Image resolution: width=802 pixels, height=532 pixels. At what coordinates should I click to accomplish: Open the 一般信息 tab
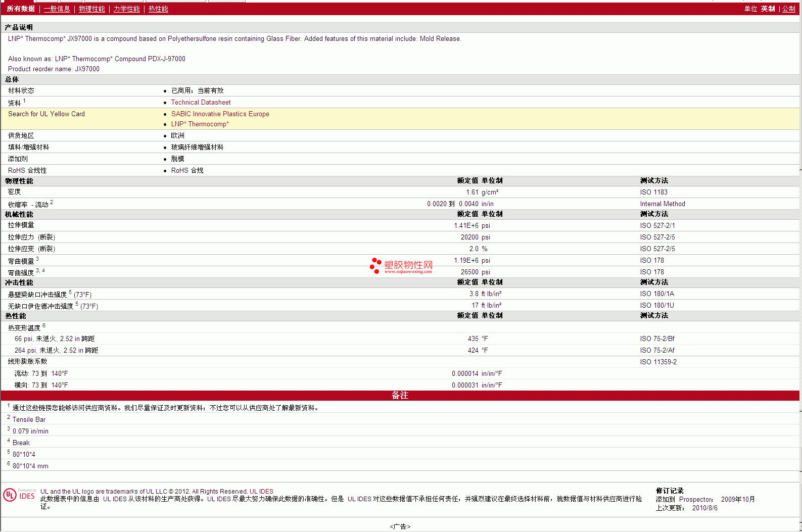pos(57,9)
